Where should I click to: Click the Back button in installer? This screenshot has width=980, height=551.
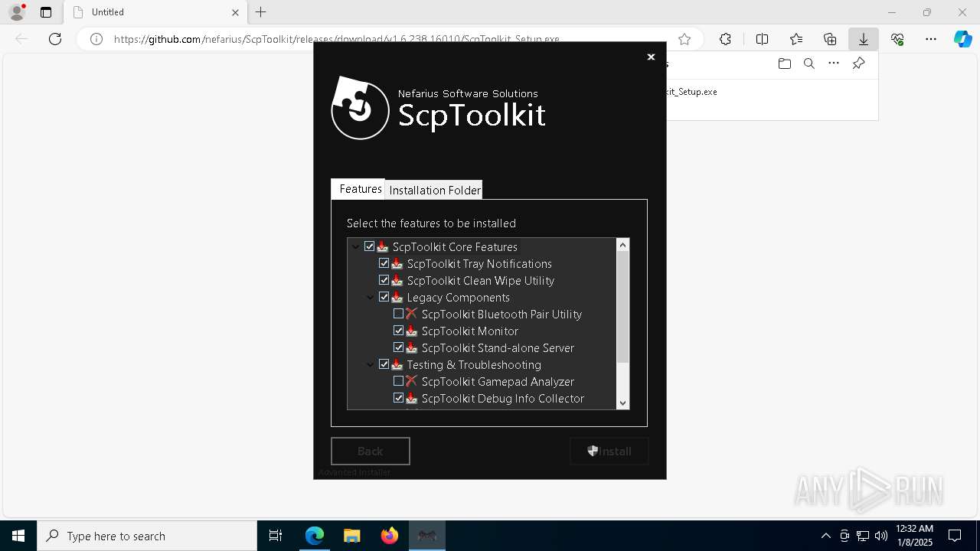[371, 451]
